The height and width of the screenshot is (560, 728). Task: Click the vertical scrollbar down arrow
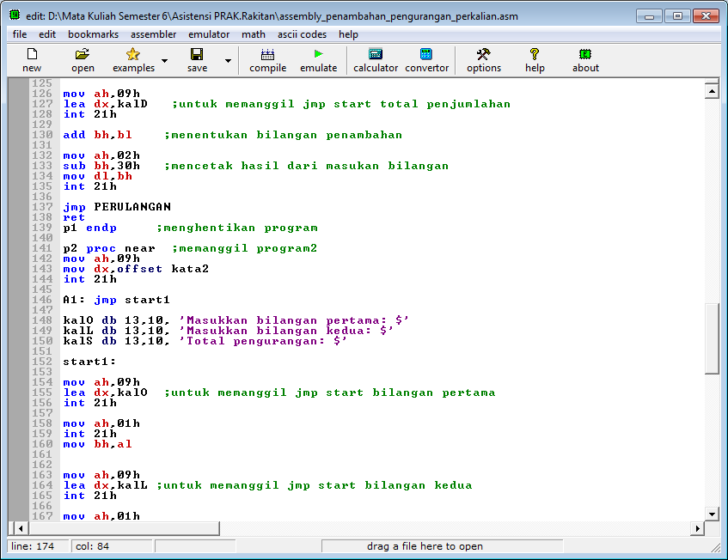point(712,514)
